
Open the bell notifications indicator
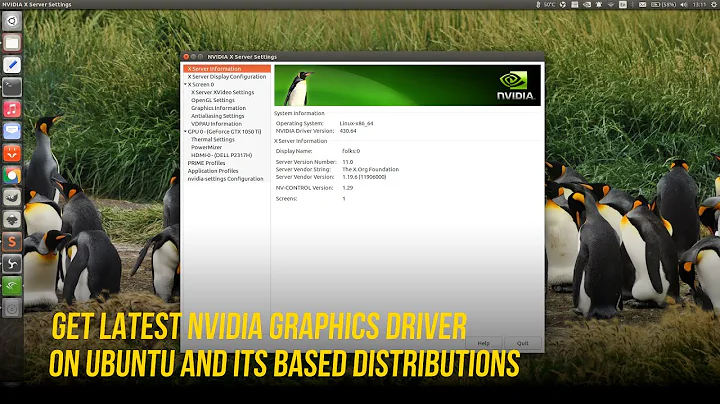[599, 5]
